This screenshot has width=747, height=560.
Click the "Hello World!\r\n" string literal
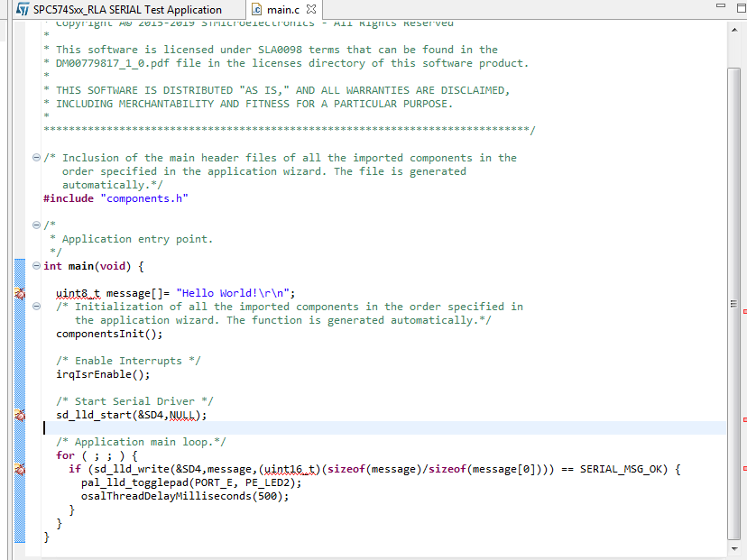coord(233,293)
